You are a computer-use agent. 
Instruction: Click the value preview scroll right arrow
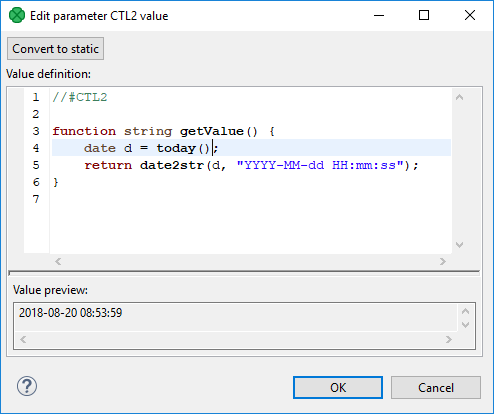point(449,340)
